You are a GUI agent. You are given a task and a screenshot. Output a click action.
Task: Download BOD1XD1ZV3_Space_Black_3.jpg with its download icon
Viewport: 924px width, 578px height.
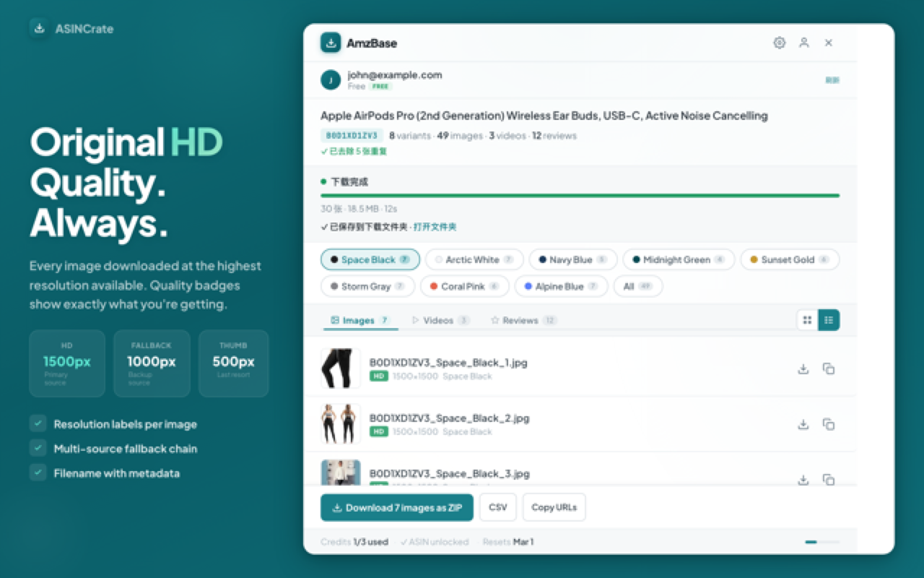tap(803, 479)
